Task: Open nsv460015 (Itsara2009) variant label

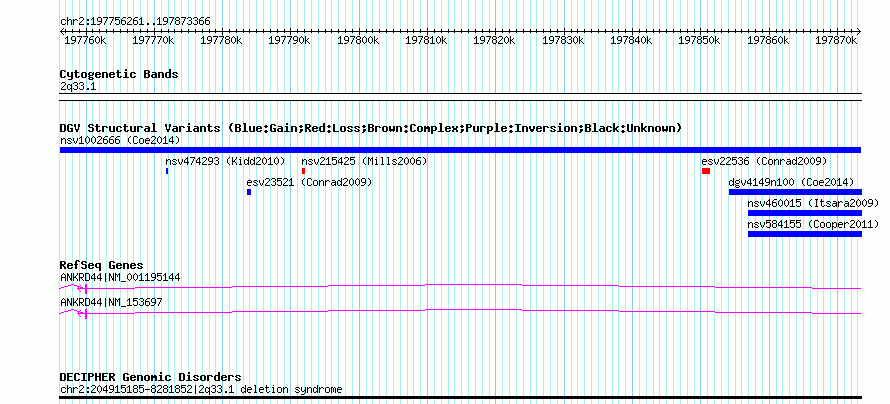Action: click(813, 203)
